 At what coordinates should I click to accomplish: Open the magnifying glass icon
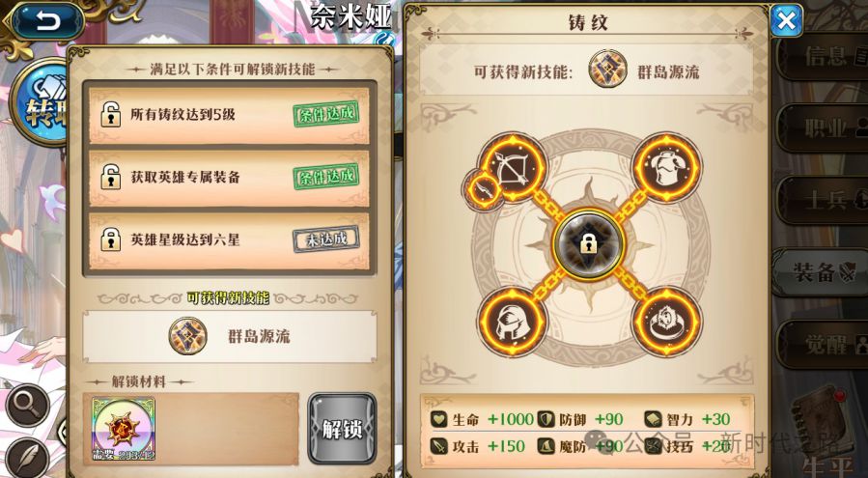(x=28, y=406)
